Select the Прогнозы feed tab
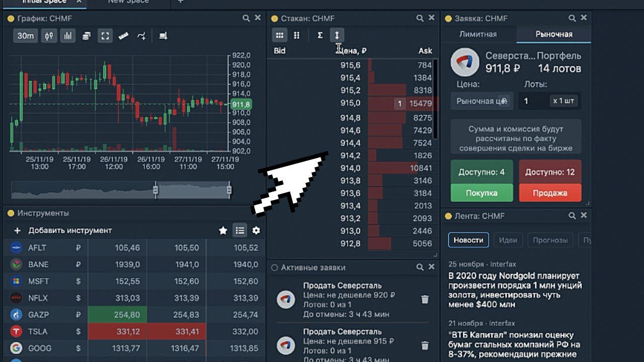The image size is (644, 362). click(550, 240)
